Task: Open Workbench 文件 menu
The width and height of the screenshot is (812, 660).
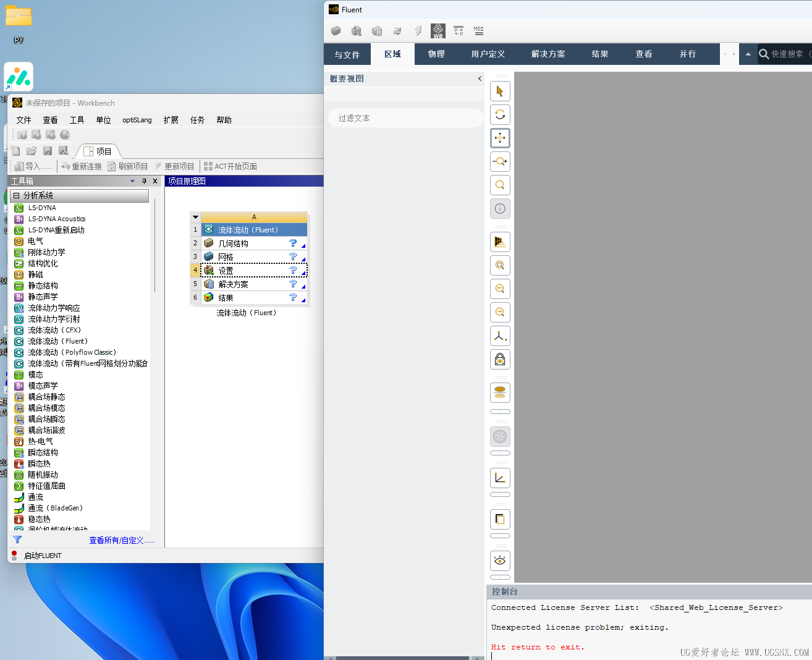Action: pos(23,120)
